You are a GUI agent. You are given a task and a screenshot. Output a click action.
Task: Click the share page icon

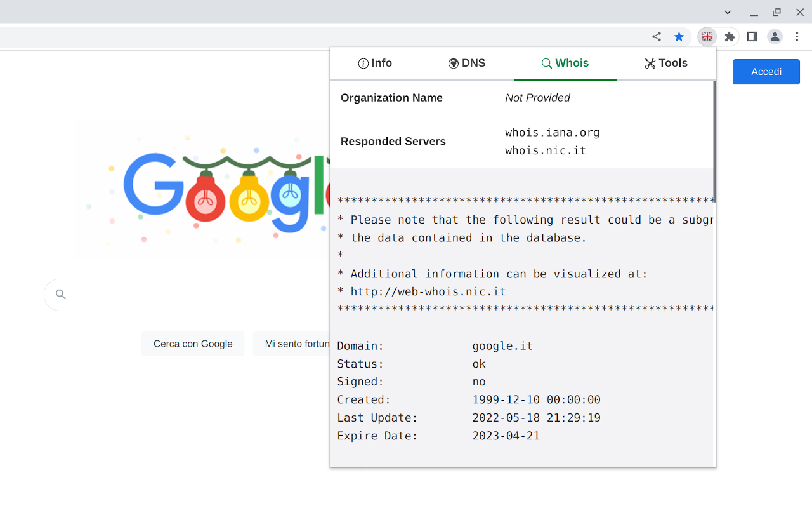[657, 37]
